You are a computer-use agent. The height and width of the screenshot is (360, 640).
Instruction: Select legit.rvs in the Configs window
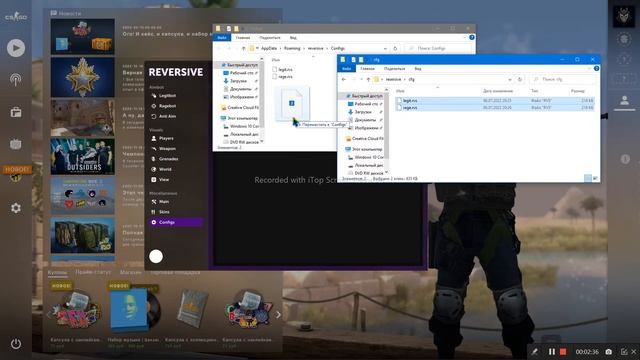click(282, 69)
